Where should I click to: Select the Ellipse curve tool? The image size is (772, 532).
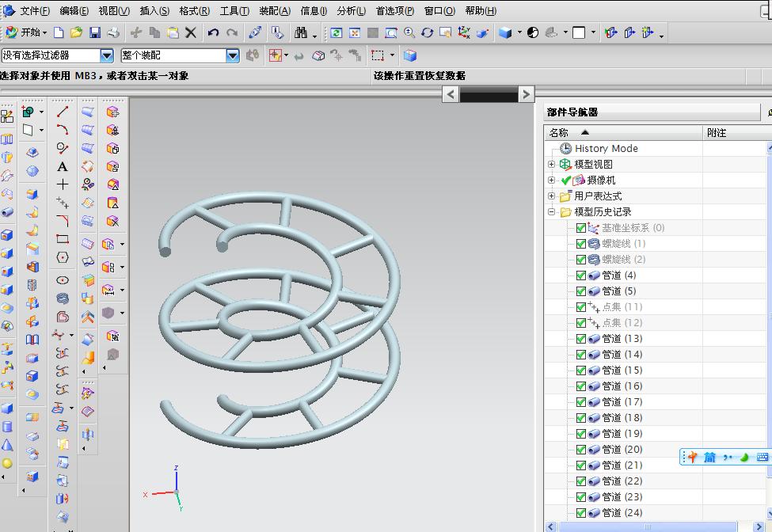(x=63, y=280)
